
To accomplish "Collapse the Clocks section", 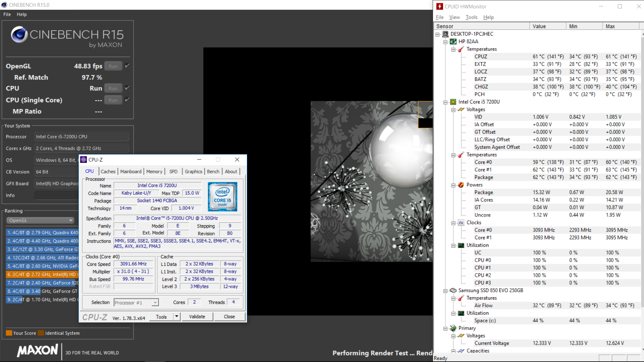I will coord(453,223).
